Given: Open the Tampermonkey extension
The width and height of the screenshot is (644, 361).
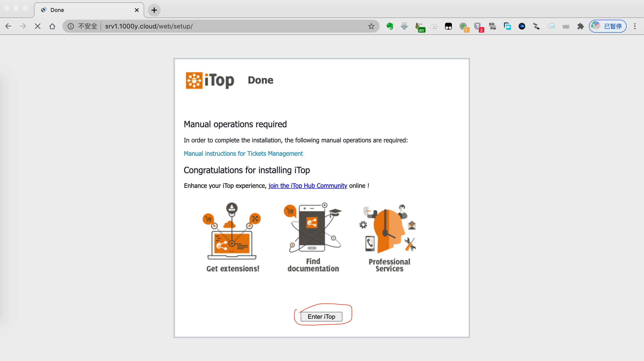Looking at the screenshot, I should tap(448, 26).
